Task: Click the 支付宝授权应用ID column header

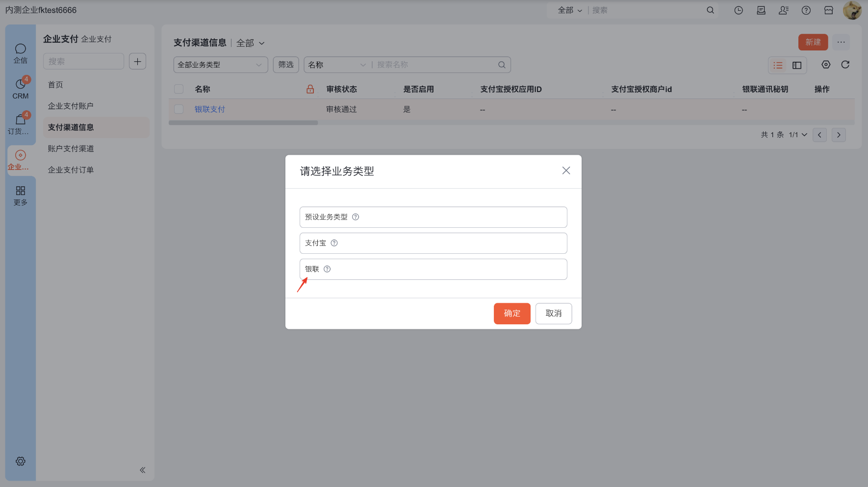Action: click(511, 89)
